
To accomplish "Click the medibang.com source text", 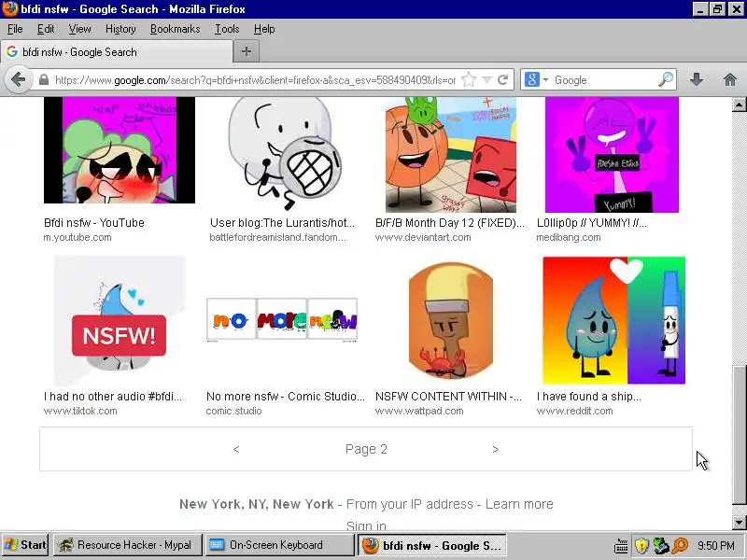I will [569, 237].
